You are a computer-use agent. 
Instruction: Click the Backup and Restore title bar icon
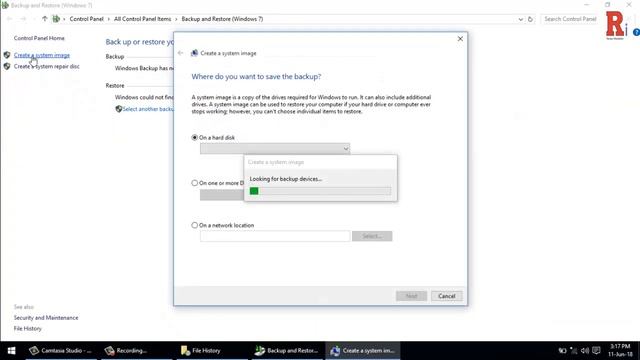point(5,5)
